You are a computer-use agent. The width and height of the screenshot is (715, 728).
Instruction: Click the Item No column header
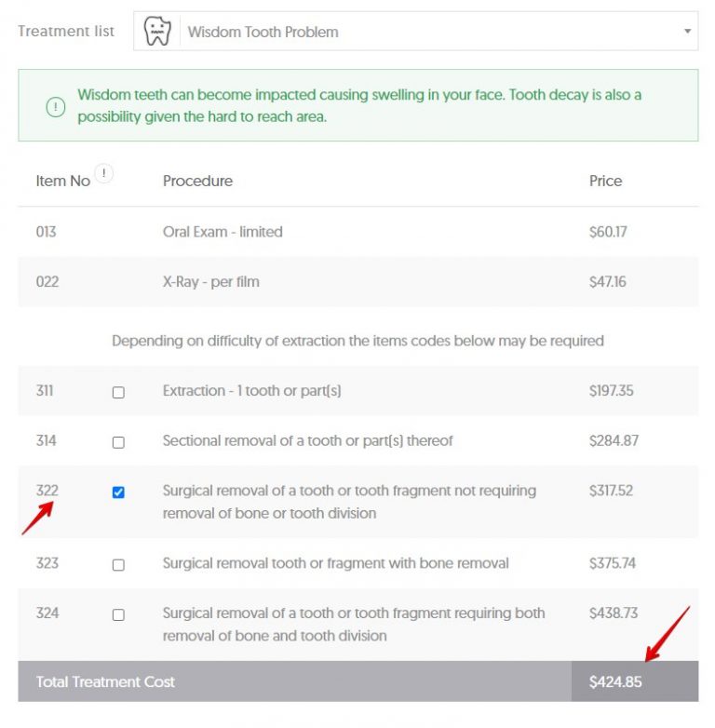tap(62, 182)
